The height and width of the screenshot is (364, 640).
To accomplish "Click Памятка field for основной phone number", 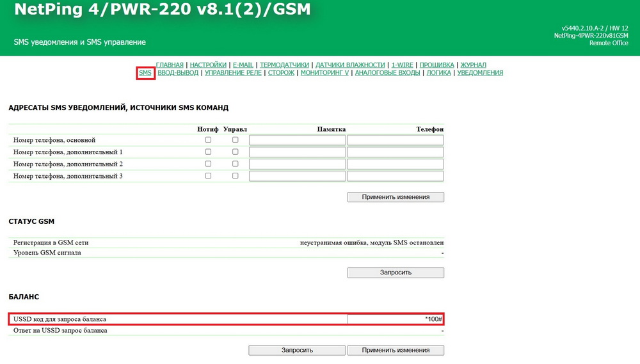I will (297, 140).
